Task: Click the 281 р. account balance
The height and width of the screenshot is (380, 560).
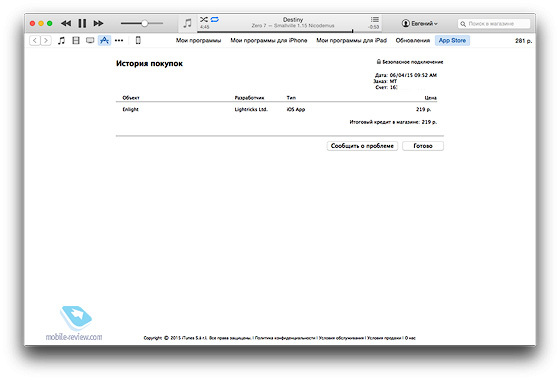Action: pyautogui.click(x=523, y=41)
